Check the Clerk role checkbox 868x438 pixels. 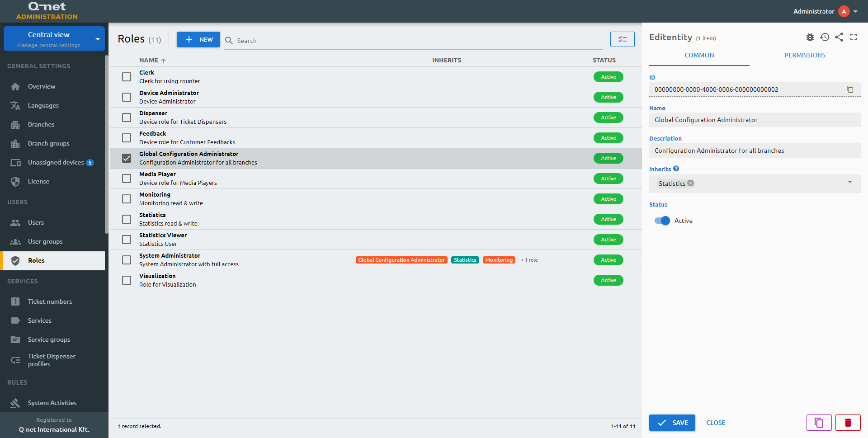127,77
